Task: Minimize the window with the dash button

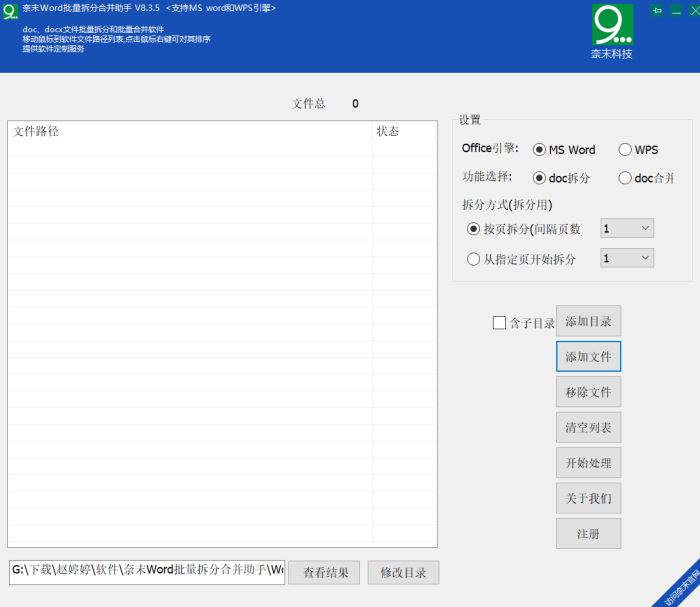Action: [x=676, y=11]
